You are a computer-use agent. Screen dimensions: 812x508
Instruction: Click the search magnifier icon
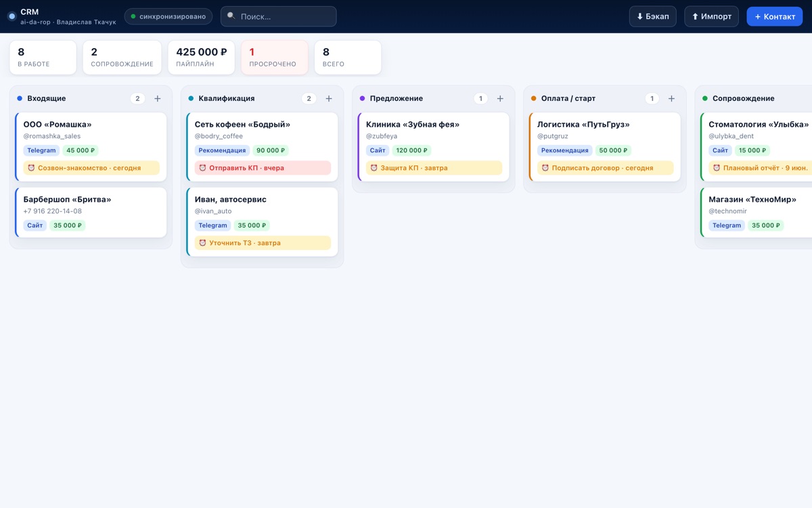231,16
